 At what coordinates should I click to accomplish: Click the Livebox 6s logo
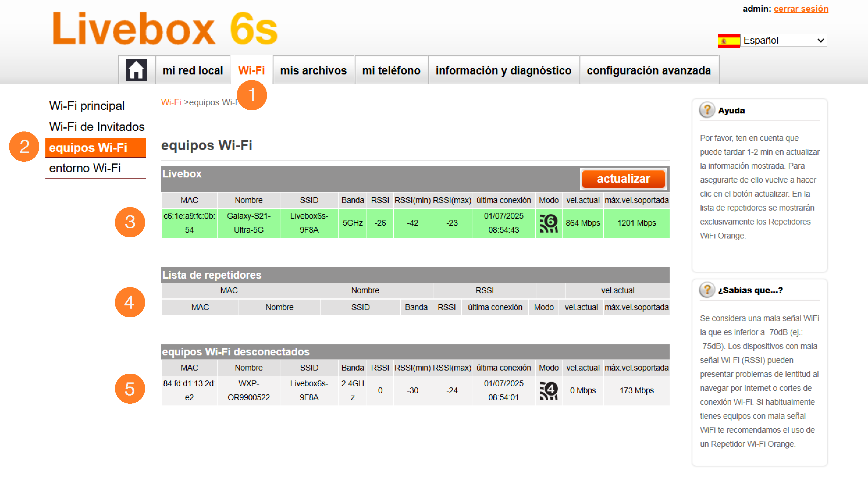[x=165, y=29]
